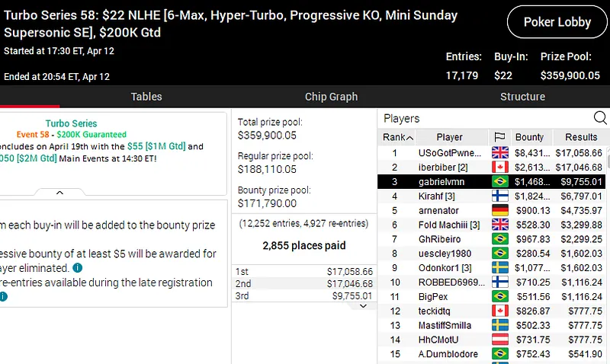610x364 pixels.
Task: Open the Chip Graph tab
Action: (x=331, y=97)
